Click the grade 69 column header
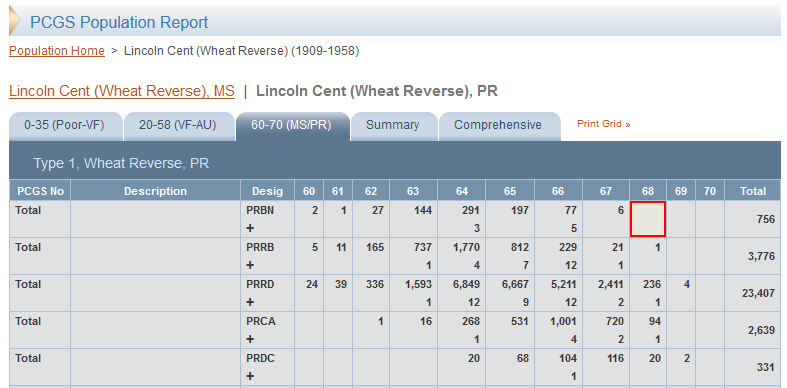Viewport: 787px width, 388px height. [x=681, y=191]
